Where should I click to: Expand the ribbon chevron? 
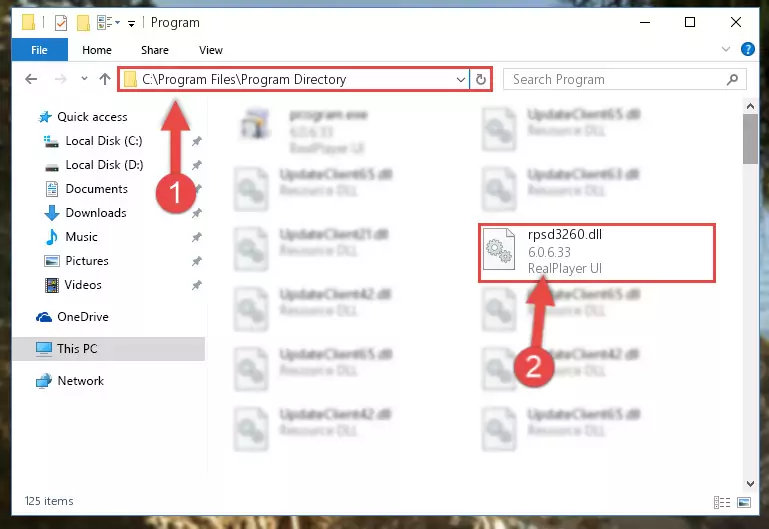[x=726, y=49]
